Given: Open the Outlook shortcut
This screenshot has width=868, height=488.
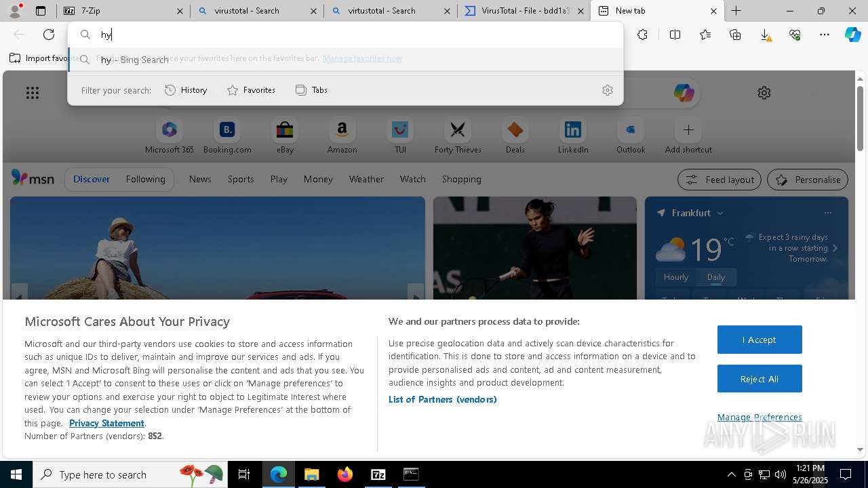Looking at the screenshot, I should click(631, 136).
